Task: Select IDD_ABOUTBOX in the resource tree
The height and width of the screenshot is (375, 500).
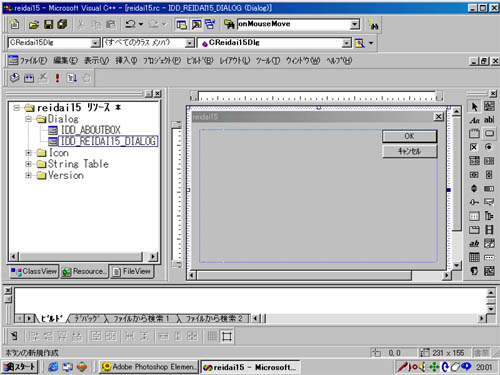Action: tap(90, 130)
